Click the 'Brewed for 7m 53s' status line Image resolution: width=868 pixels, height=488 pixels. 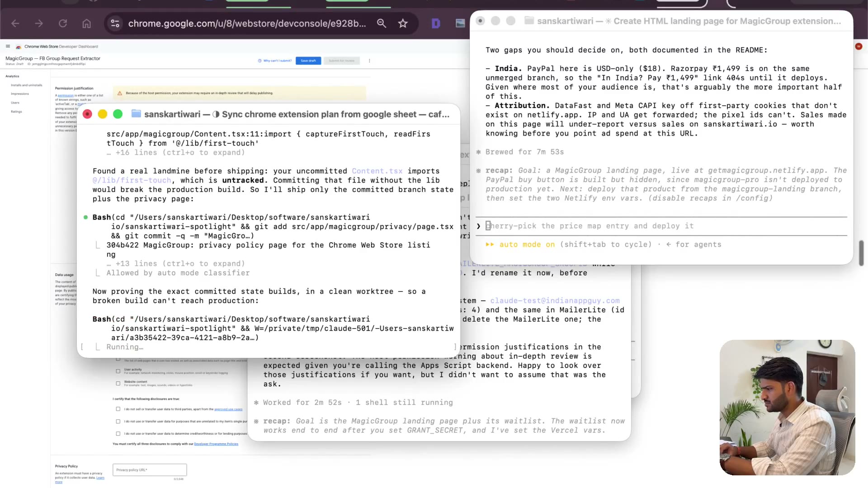click(524, 152)
